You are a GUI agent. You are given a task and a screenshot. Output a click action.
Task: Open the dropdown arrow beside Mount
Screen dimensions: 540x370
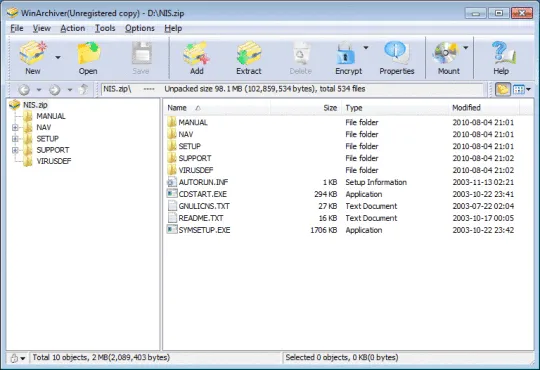[466, 48]
